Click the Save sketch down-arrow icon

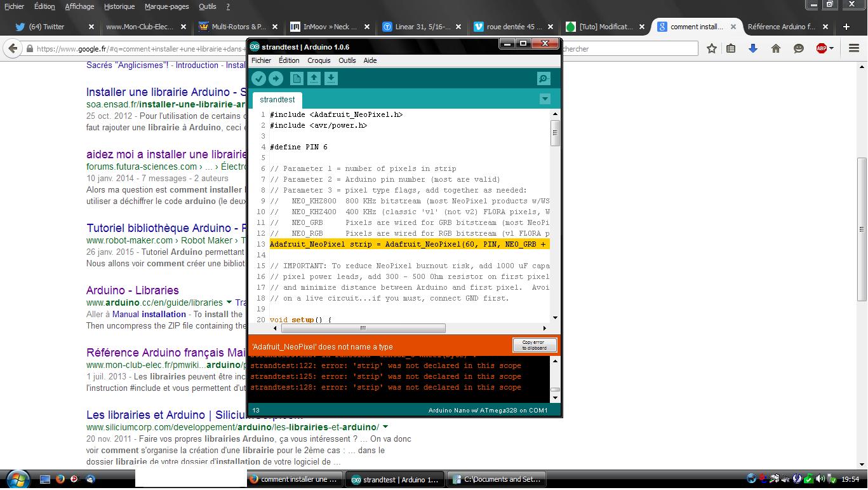coord(331,78)
